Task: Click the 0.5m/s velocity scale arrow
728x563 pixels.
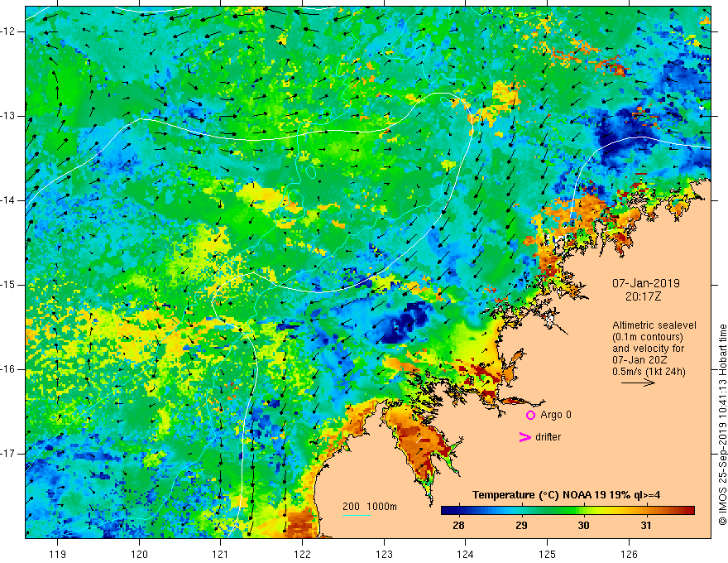Action: tap(638, 383)
